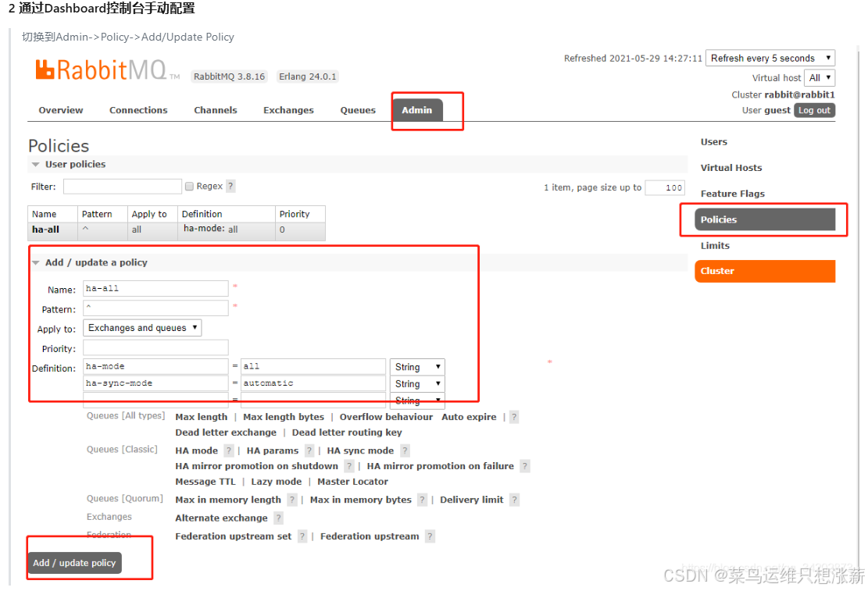
Task: Open type dropdown for ha-mode definition
Action: 417,367
